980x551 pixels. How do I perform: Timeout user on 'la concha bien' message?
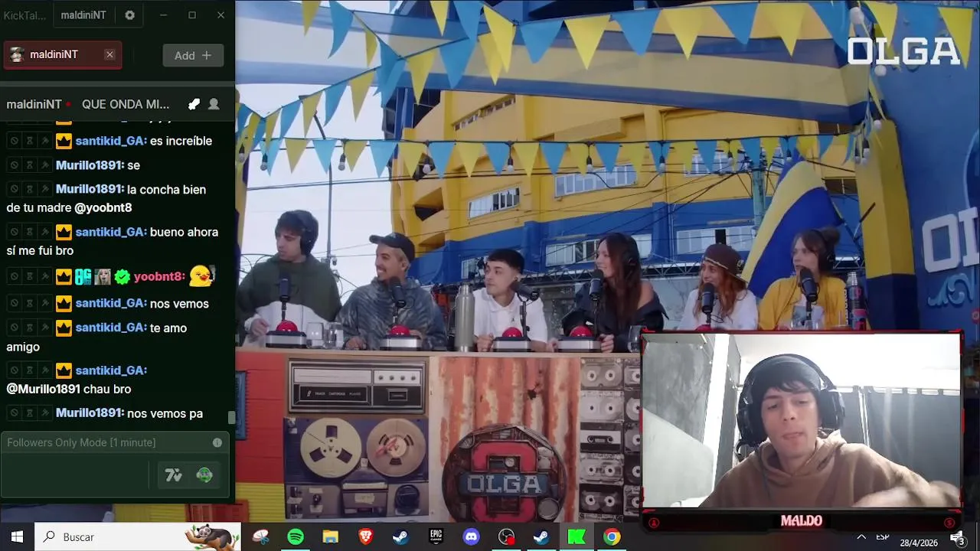29,189
